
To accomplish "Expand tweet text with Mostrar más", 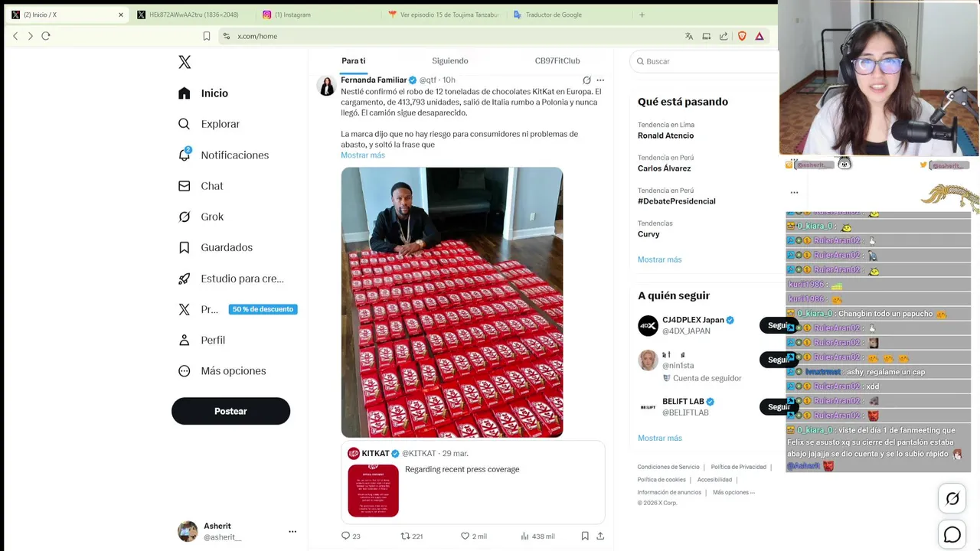I will coord(363,155).
